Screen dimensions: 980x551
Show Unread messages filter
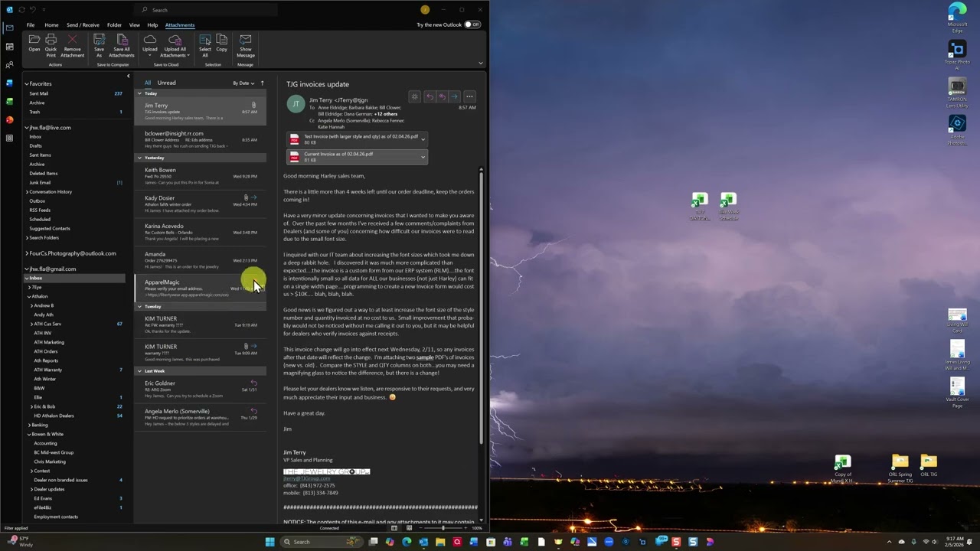click(x=166, y=83)
